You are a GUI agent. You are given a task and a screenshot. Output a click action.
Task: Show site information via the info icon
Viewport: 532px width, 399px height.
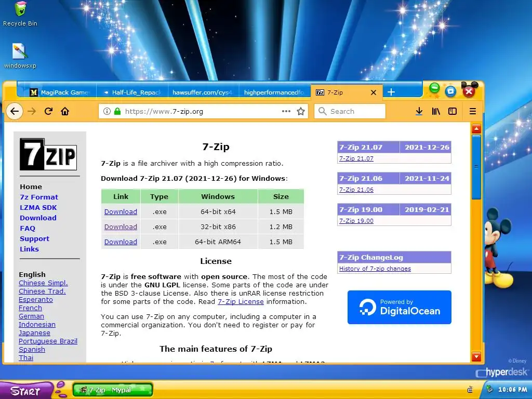[107, 111]
